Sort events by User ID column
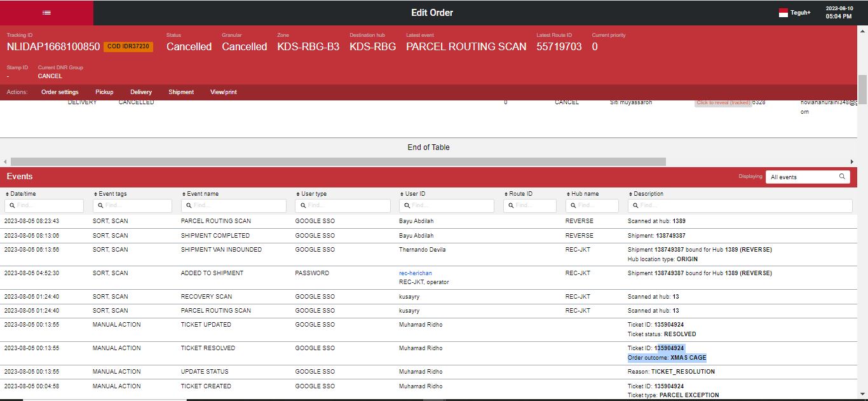868x401 pixels. (412, 194)
